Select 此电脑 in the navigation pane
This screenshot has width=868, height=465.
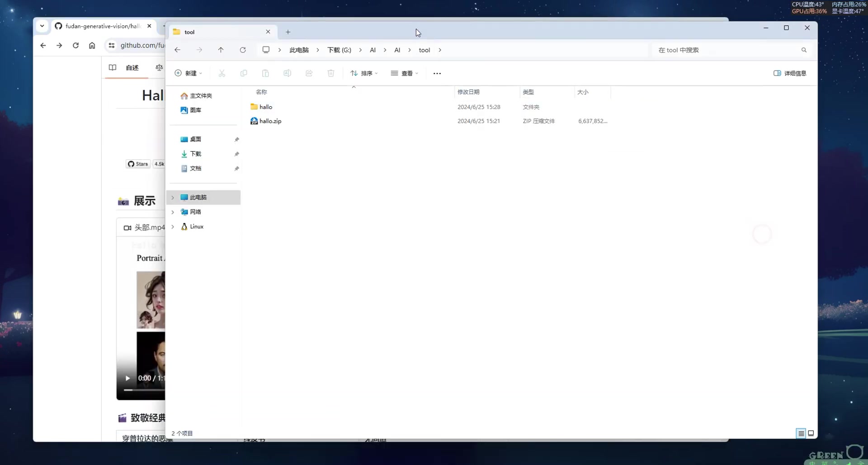[x=204, y=197]
